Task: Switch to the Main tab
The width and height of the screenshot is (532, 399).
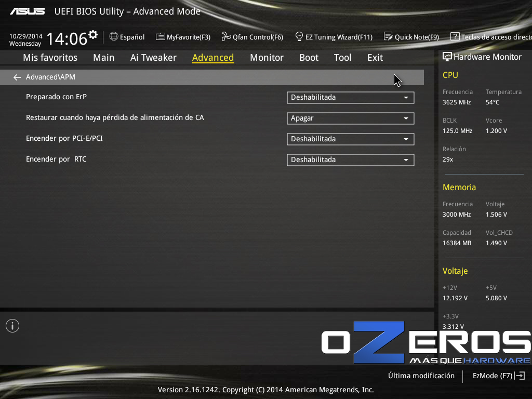Action: (x=104, y=58)
